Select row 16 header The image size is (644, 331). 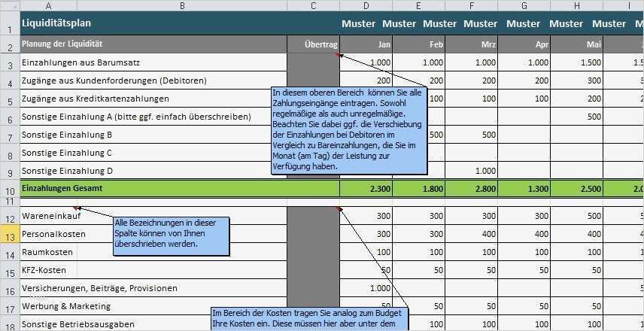tap(10, 288)
